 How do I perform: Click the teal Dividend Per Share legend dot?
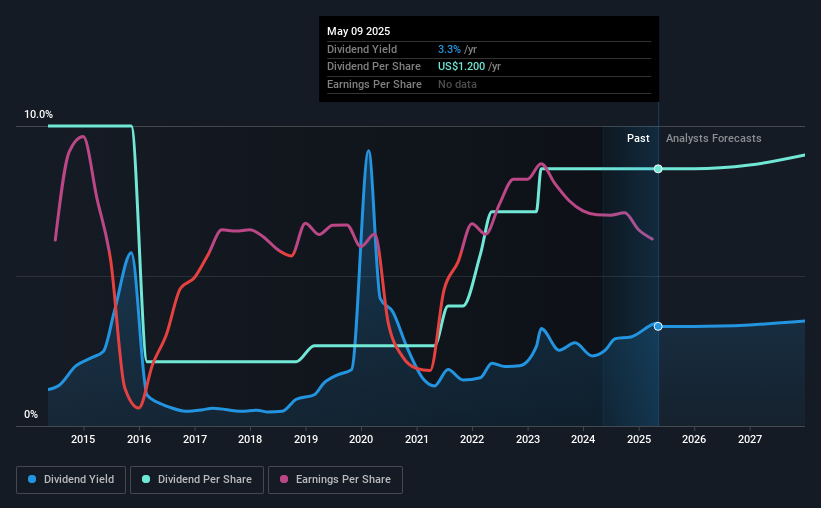coord(146,479)
